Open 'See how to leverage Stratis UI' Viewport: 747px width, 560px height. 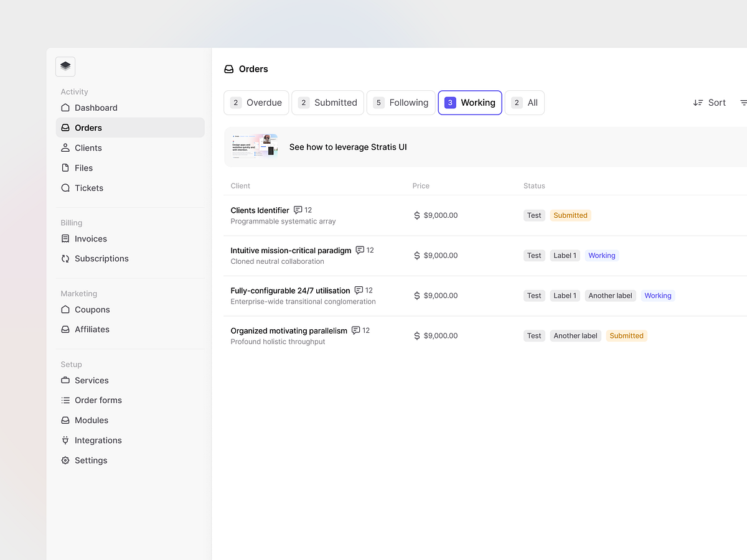pyautogui.click(x=347, y=147)
